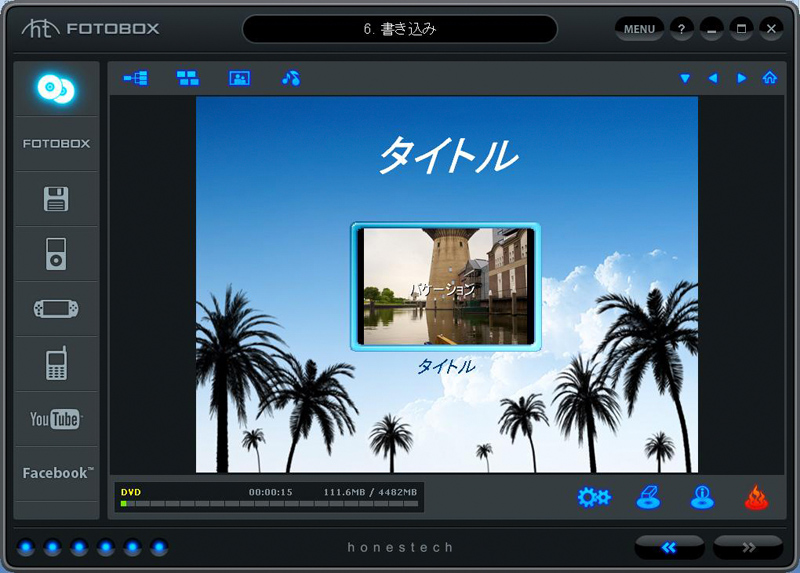Open the menu structure tree icon
The height and width of the screenshot is (573, 800).
click(136, 78)
